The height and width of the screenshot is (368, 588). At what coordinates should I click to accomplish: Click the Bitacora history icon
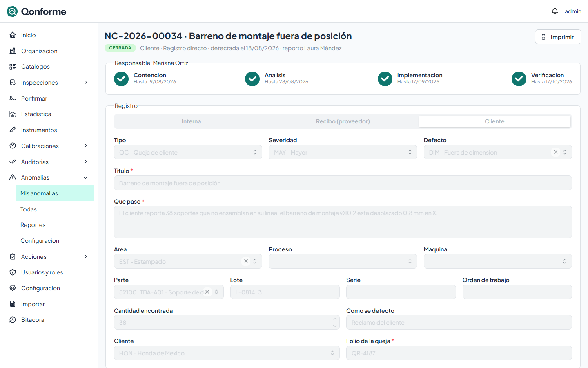[x=13, y=320]
